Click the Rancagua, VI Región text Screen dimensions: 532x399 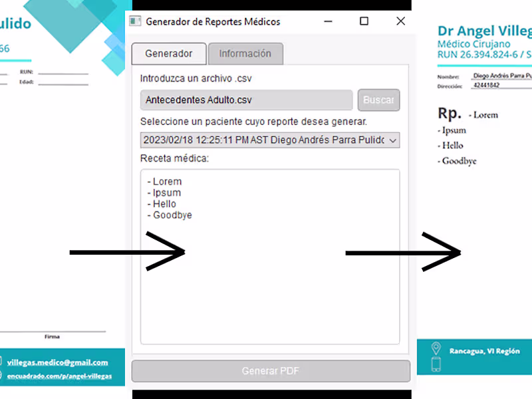pos(485,351)
